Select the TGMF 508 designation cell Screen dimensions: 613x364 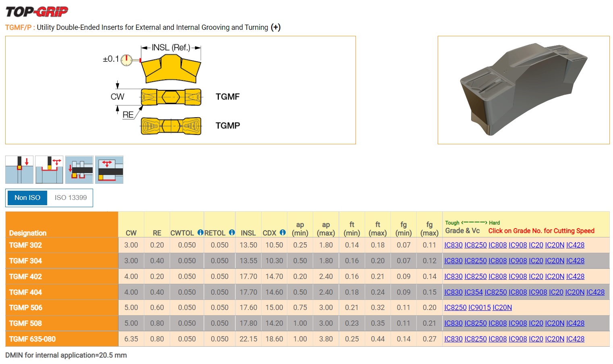(25, 323)
